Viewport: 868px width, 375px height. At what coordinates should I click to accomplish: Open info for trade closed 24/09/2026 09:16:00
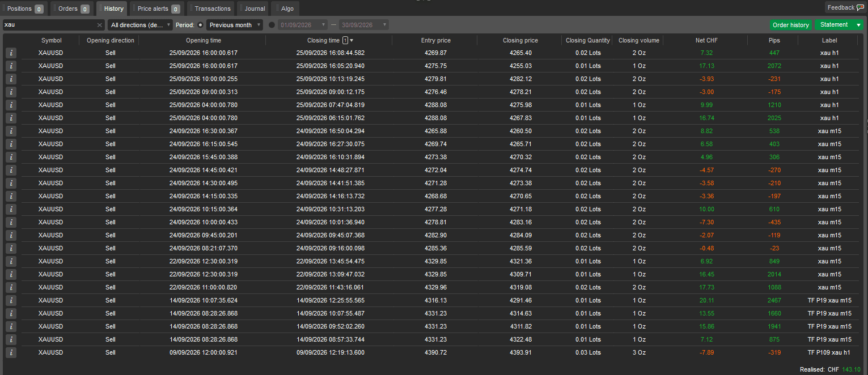[x=11, y=248]
